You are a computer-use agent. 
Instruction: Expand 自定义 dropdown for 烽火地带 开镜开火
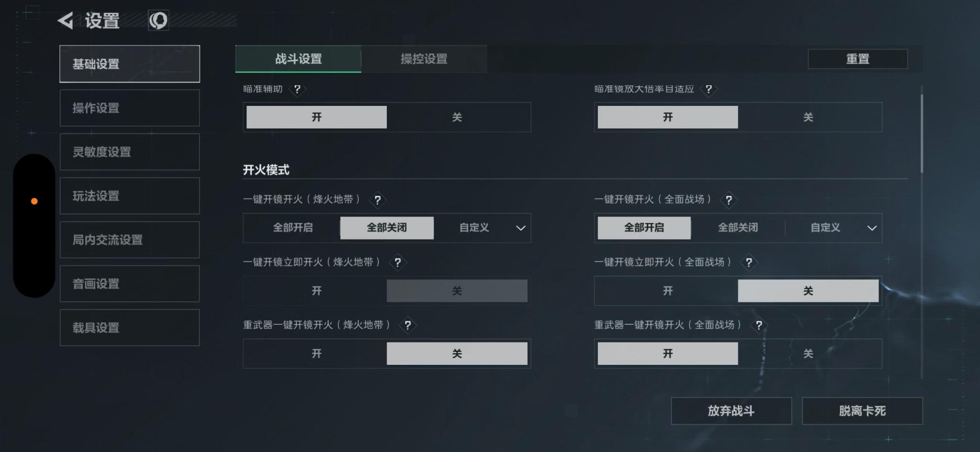coord(520,228)
